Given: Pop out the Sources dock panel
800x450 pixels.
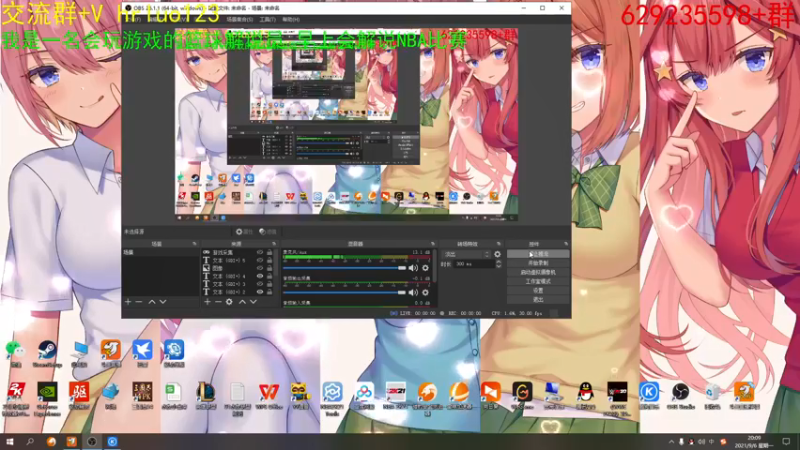Looking at the screenshot, I should coord(273,244).
